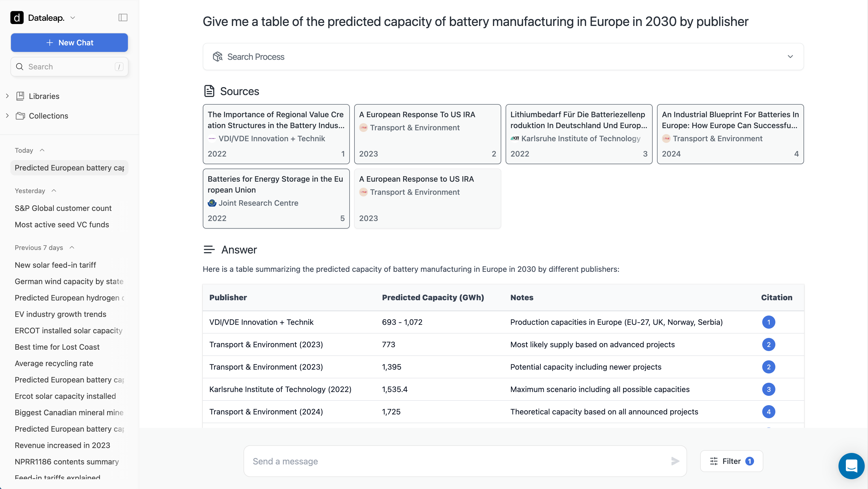The width and height of the screenshot is (868, 489).
Task: Open the EV industry growth trends chat
Action: click(x=60, y=314)
